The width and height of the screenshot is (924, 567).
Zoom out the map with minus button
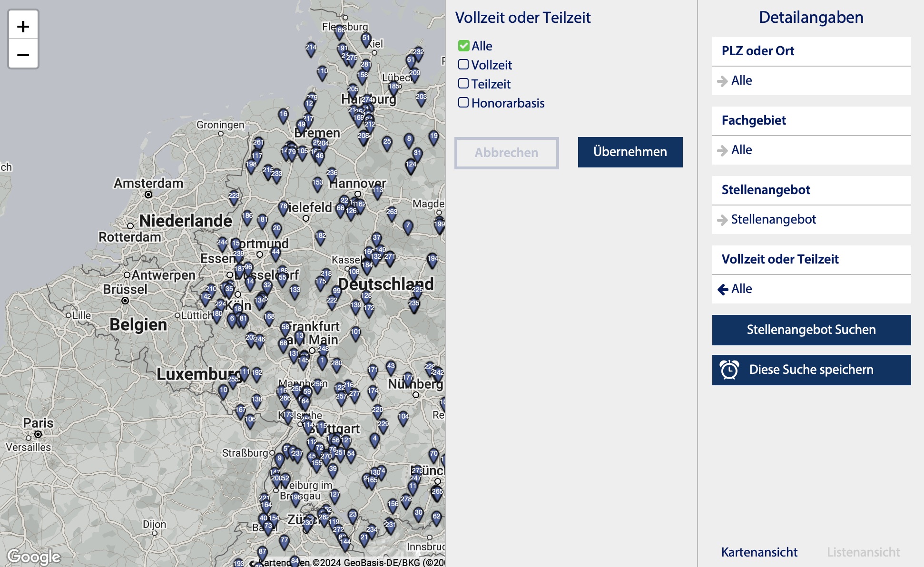click(x=23, y=55)
